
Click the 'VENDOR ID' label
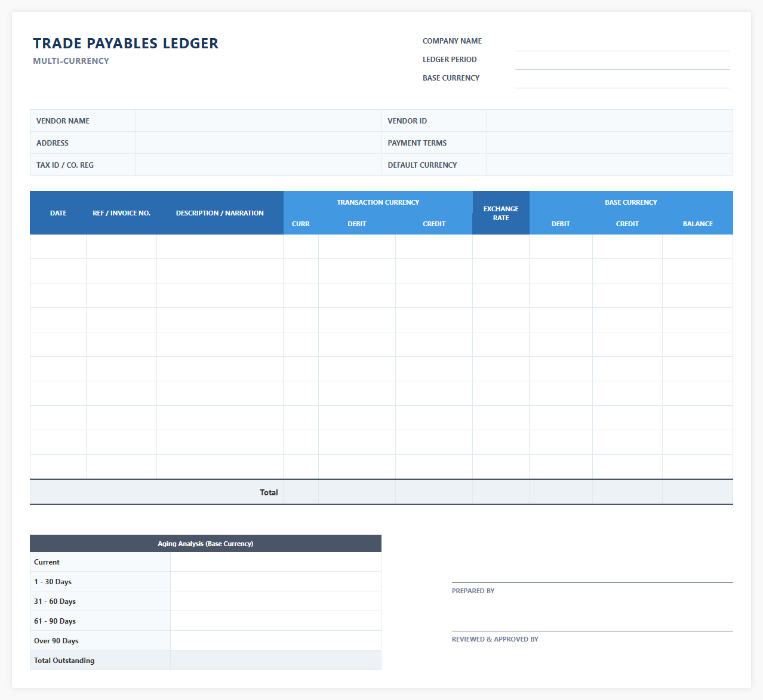click(407, 121)
